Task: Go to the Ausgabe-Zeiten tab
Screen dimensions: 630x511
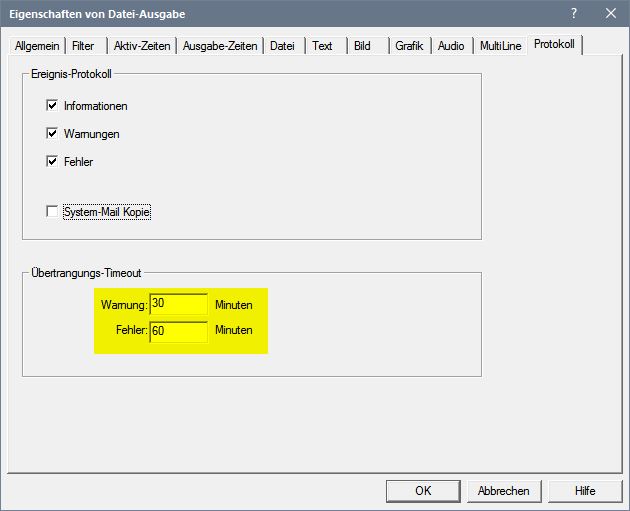Action: click(220, 46)
